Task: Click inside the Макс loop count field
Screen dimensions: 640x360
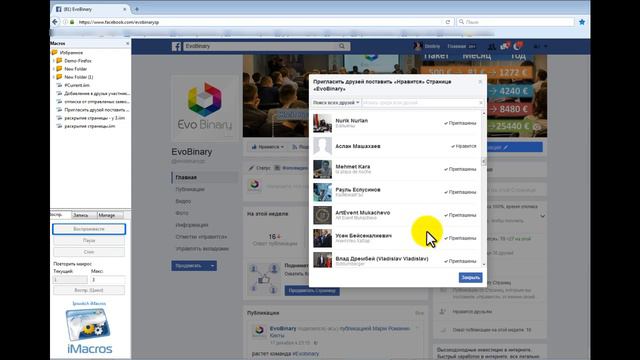Action: tap(108, 280)
